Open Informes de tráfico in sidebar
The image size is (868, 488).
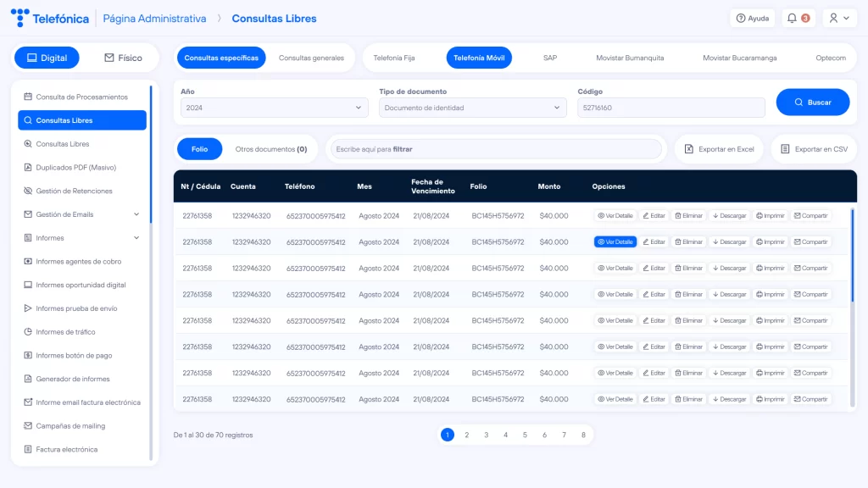pos(65,332)
